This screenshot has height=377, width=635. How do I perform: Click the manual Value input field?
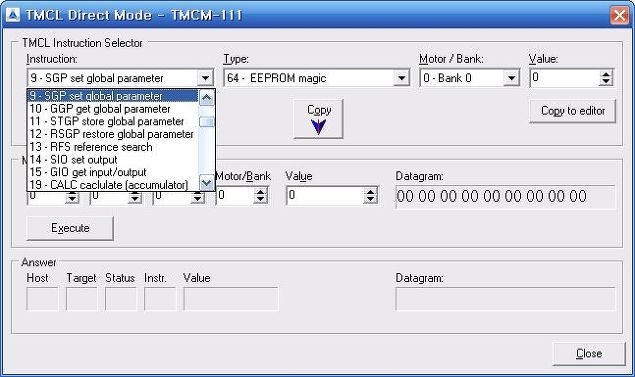tap(325, 196)
